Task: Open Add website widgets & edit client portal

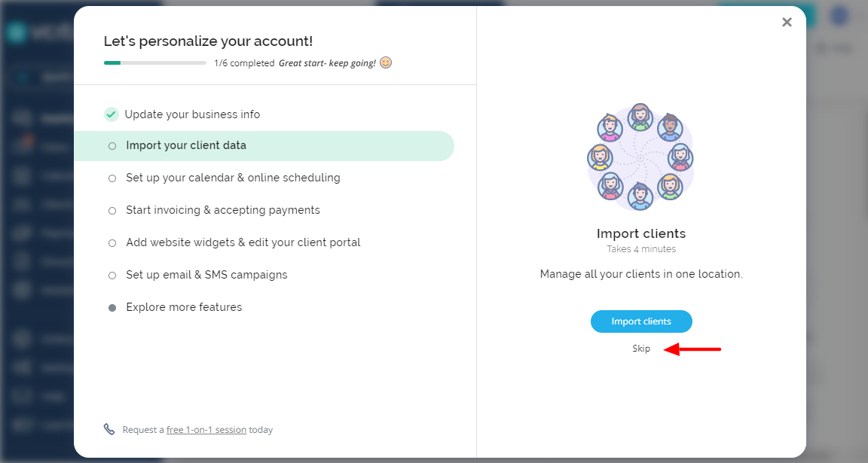Action: pos(243,242)
